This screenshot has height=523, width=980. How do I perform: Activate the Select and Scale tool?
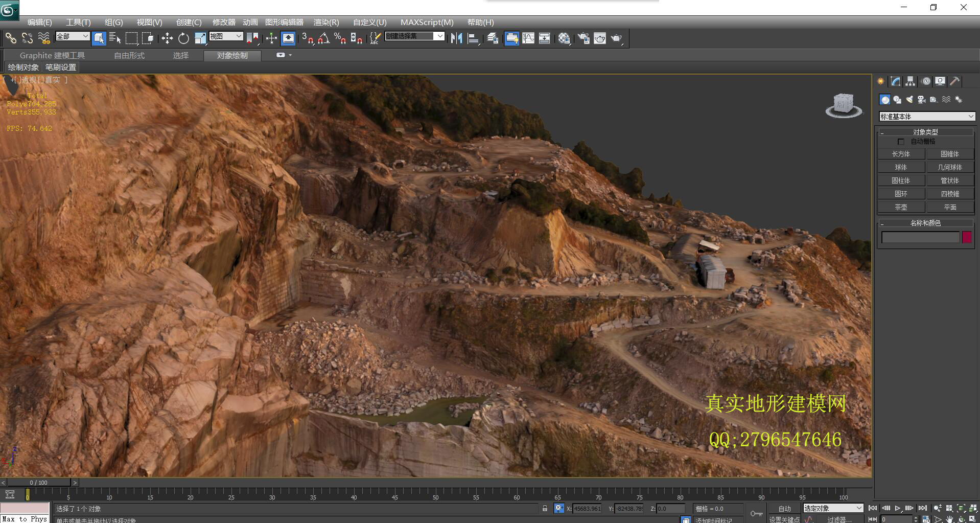point(200,38)
